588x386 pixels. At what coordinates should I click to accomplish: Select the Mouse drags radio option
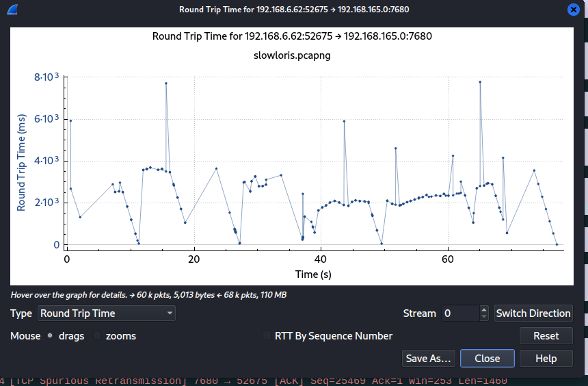[51, 336]
